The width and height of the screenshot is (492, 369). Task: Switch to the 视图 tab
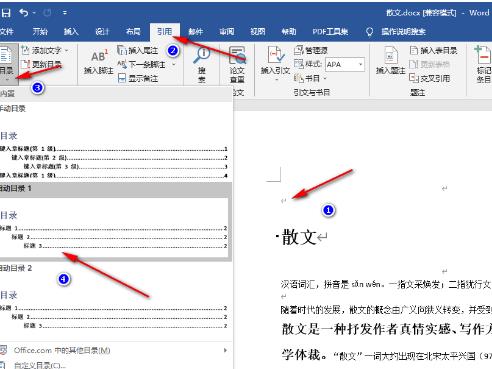[258, 32]
